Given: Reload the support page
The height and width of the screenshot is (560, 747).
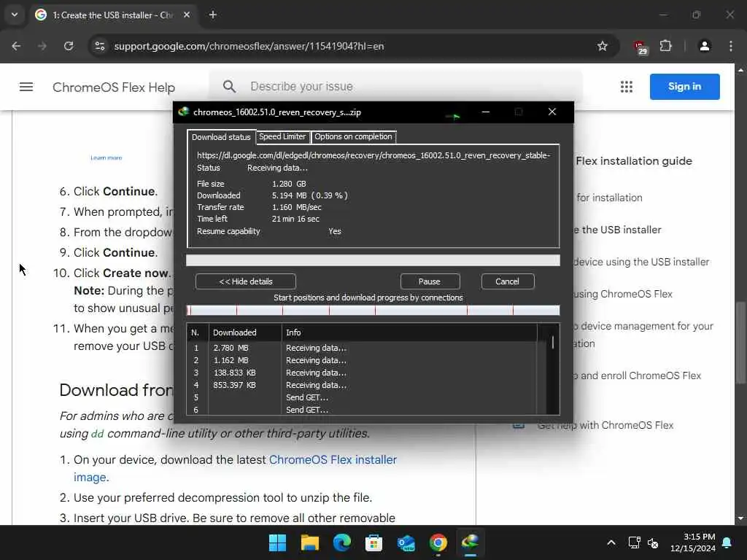Looking at the screenshot, I should pyautogui.click(x=69, y=46).
